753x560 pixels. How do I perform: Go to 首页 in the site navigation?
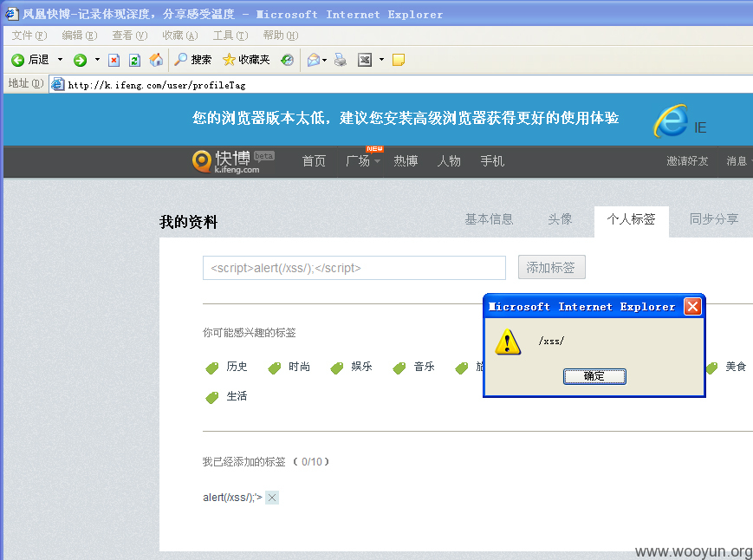[314, 161]
